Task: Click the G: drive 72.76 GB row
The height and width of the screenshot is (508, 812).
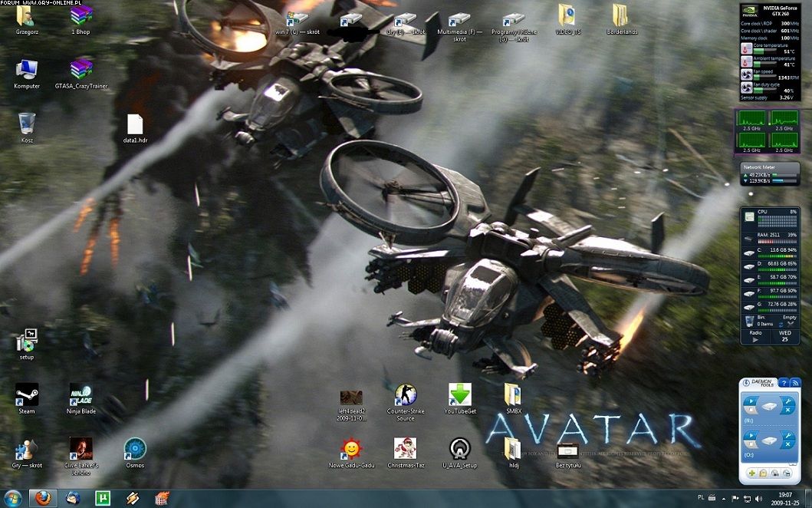Action: (x=771, y=306)
